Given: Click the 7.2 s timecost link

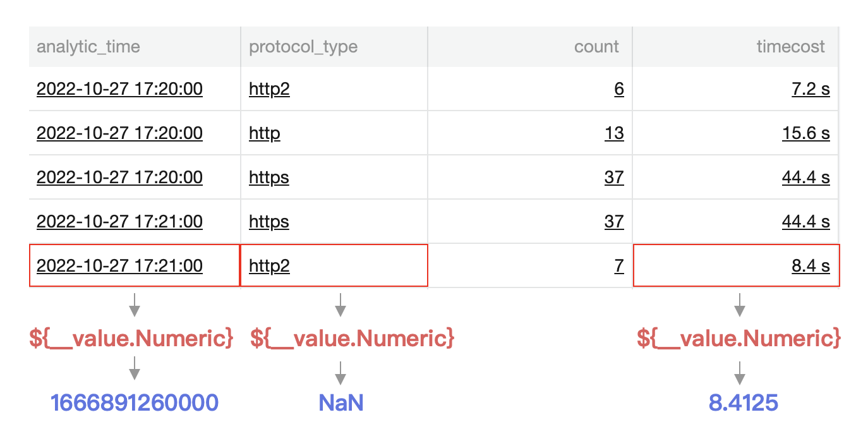Looking at the screenshot, I should [811, 89].
